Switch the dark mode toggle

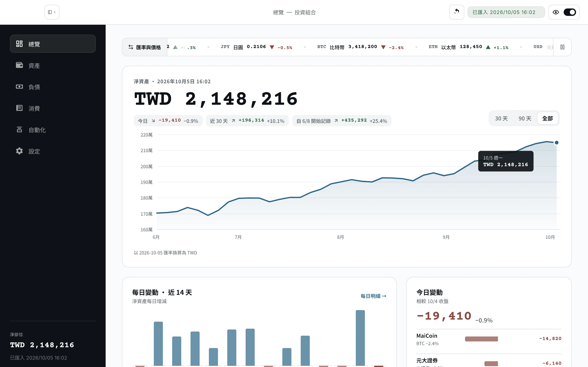570,12
